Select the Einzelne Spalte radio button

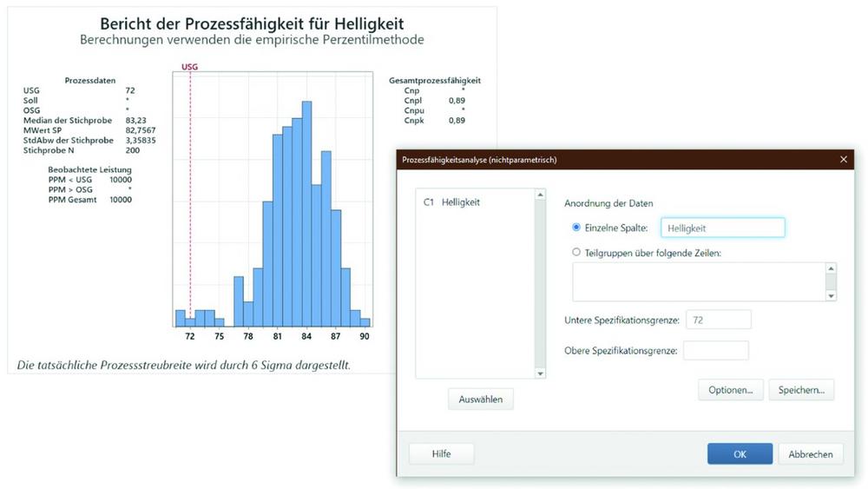click(576, 228)
